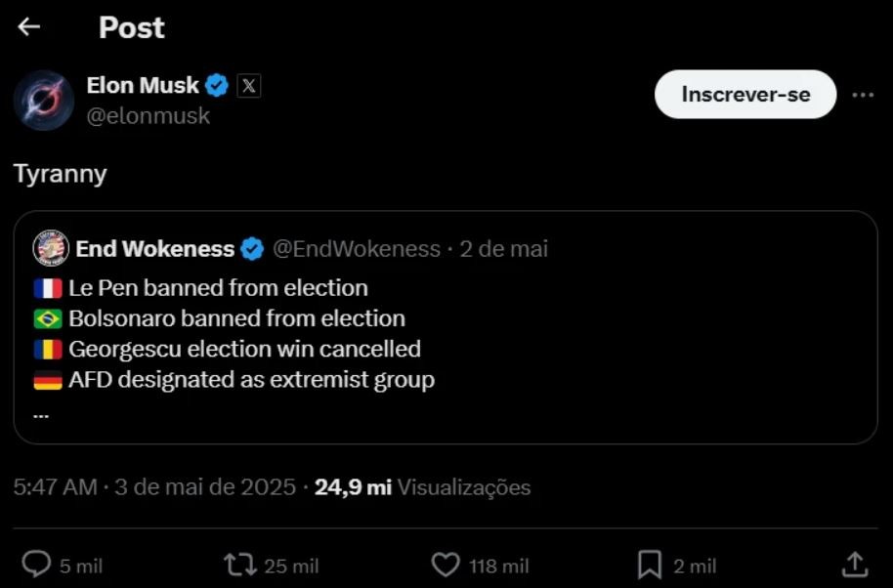
Task: Like the post with the heart icon
Action: (446, 566)
